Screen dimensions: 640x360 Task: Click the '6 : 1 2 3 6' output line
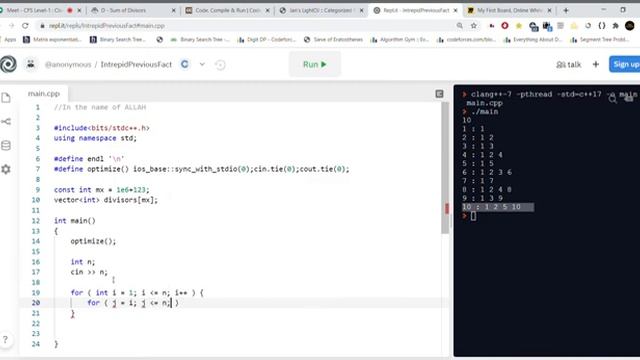(487, 172)
